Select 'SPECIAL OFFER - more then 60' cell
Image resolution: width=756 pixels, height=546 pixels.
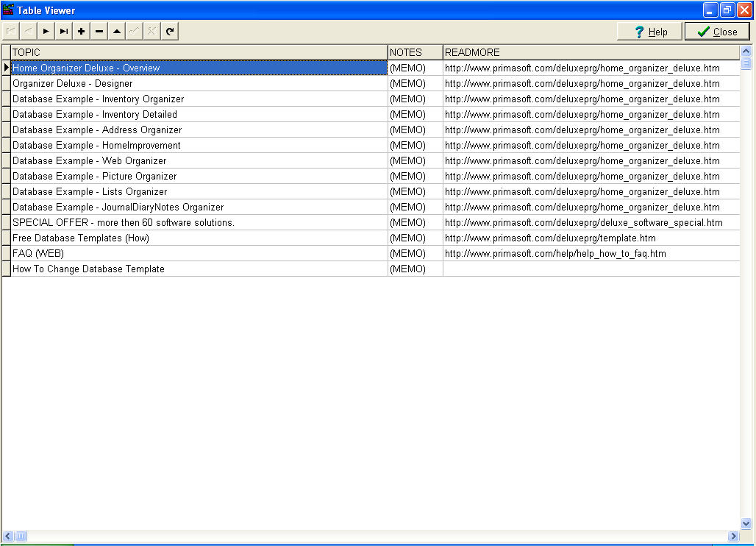click(x=199, y=222)
